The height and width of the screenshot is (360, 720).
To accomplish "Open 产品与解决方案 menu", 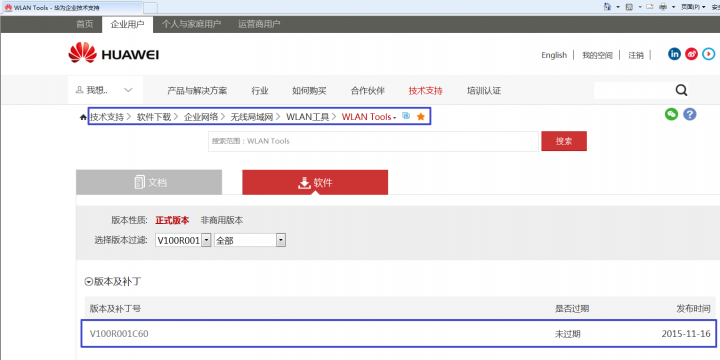I will tap(197, 90).
